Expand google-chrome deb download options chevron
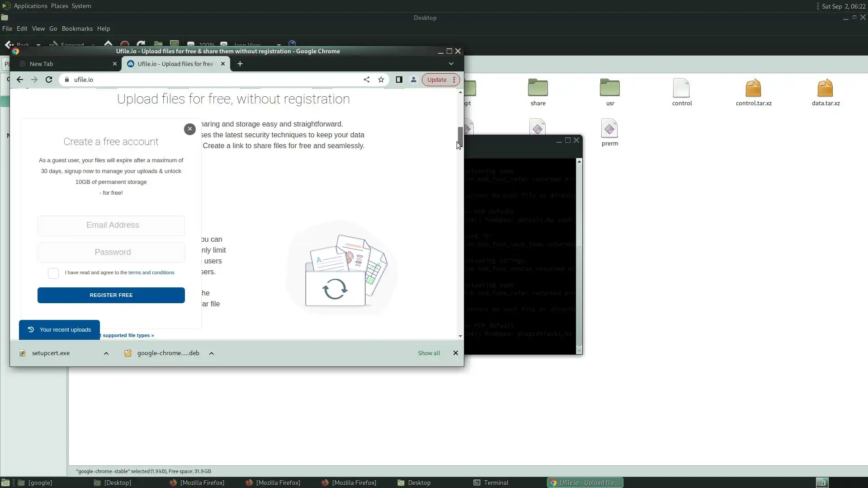The width and height of the screenshot is (868, 488). coord(212,353)
